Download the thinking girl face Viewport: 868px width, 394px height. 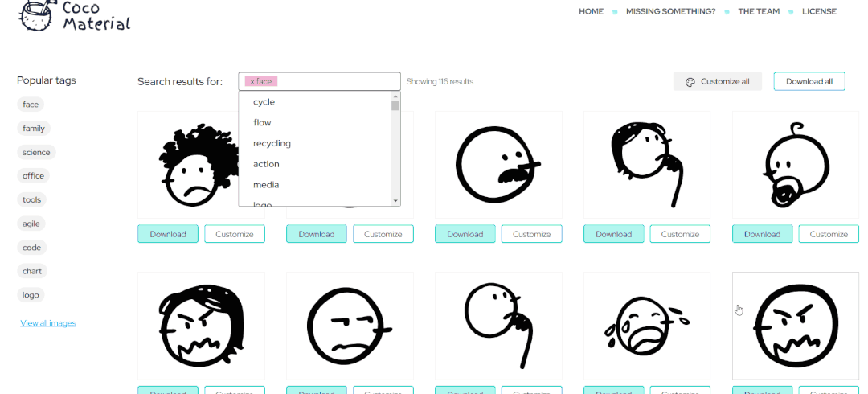[x=614, y=234]
